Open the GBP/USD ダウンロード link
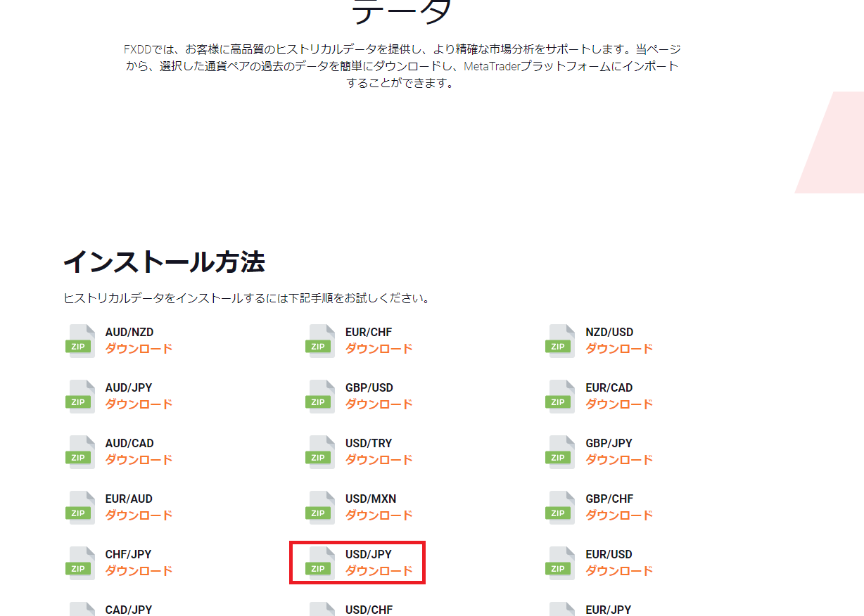The height and width of the screenshot is (616, 864). (x=379, y=403)
